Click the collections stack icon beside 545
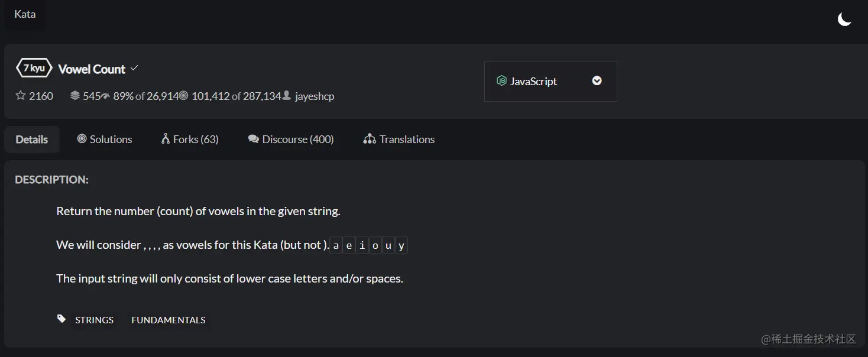 pyautogui.click(x=75, y=95)
